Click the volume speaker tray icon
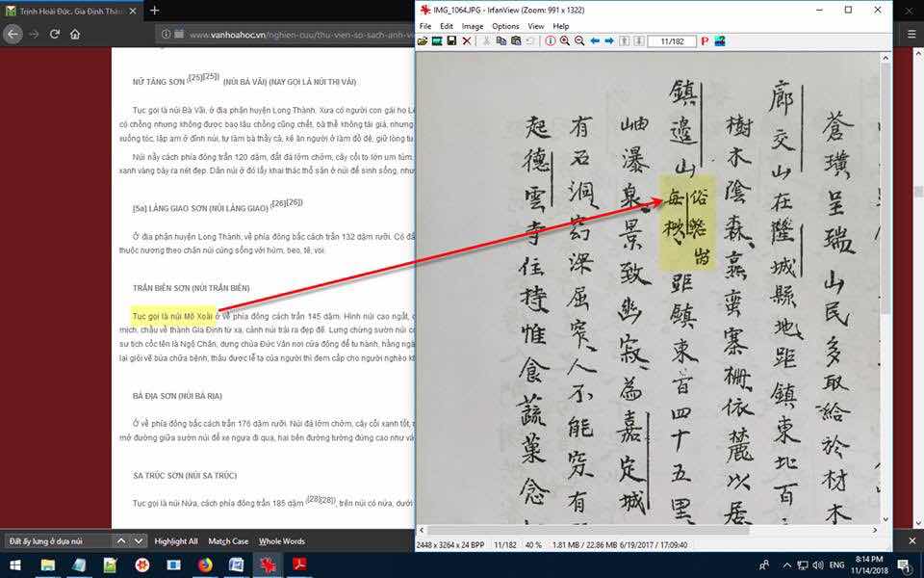The image size is (924, 578). (817, 565)
